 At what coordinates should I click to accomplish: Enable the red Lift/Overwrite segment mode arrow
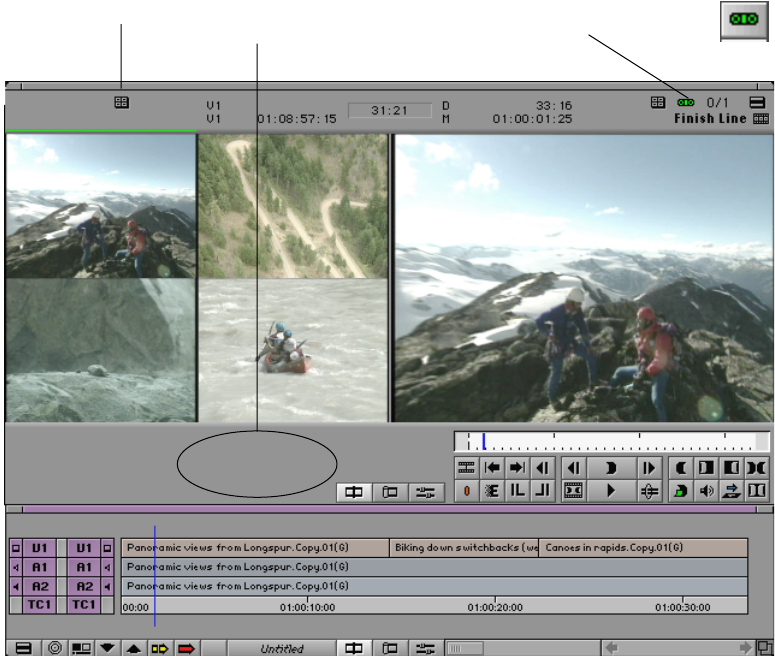point(186,648)
